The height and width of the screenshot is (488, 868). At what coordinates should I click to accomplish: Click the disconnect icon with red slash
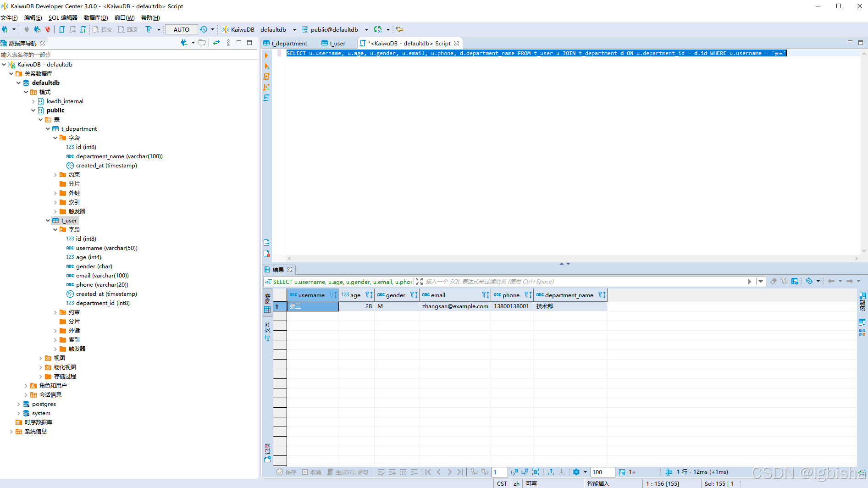(47, 29)
